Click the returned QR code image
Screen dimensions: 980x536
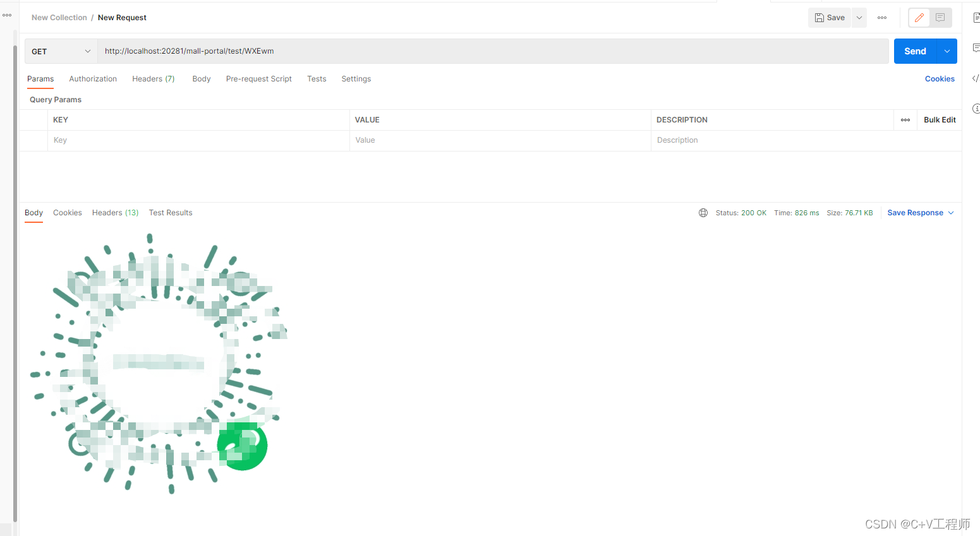coord(158,363)
